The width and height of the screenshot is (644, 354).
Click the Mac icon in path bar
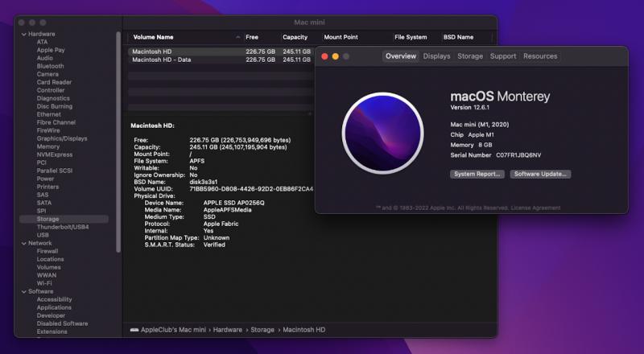[134, 330]
